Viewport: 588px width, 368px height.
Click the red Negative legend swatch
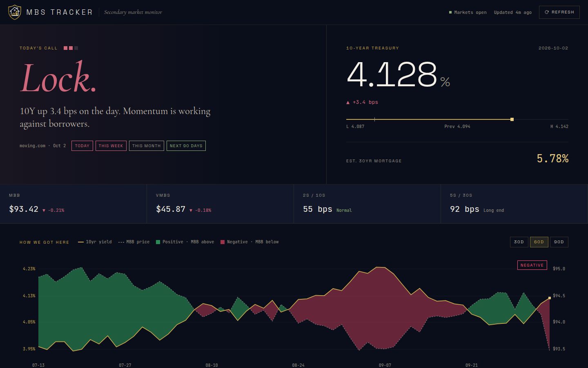(x=223, y=242)
